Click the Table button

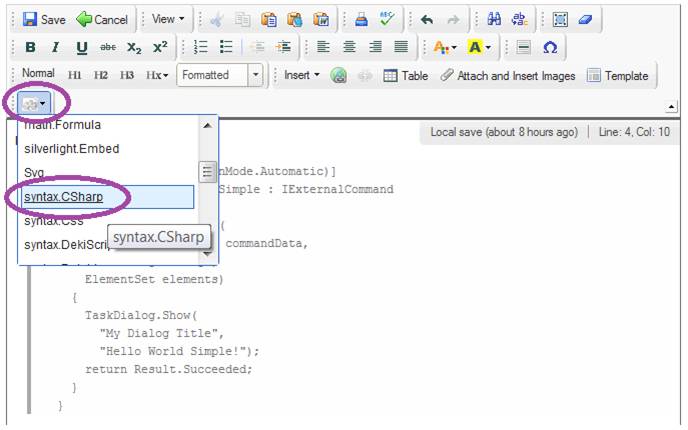[x=405, y=76]
